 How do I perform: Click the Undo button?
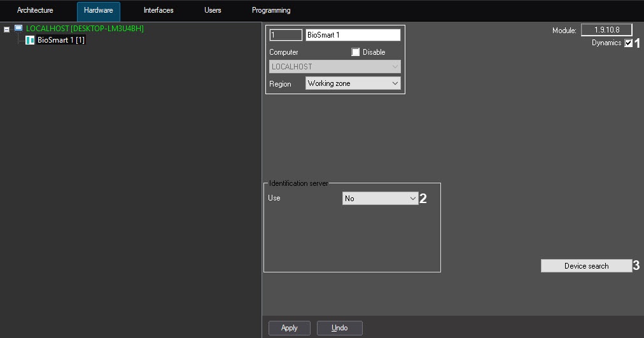pos(340,328)
